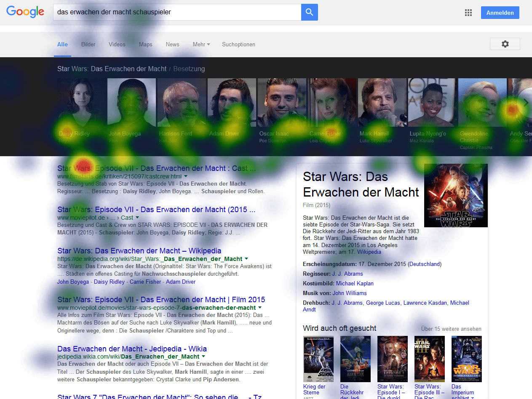The height and width of the screenshot is (399, 532).
Task: Expand the Mehr dropdown menu
Action: [201, 44]
